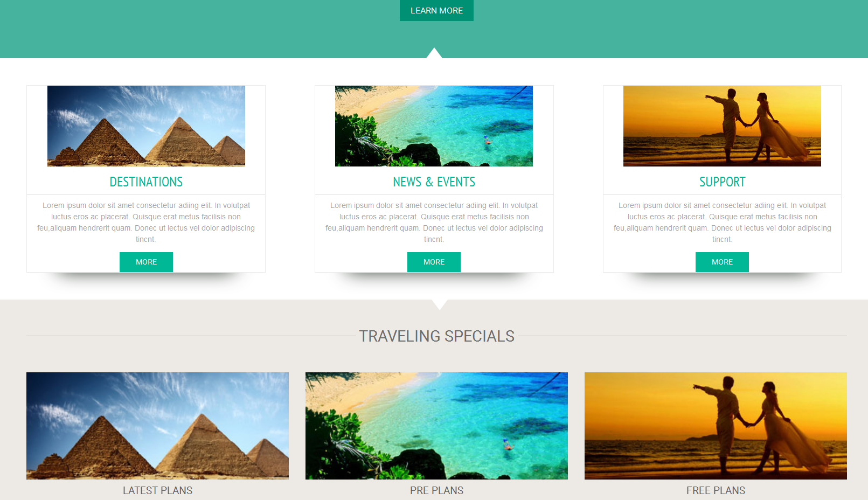
Task: Select the SUPPORT heading
Action: pos(722,182)
